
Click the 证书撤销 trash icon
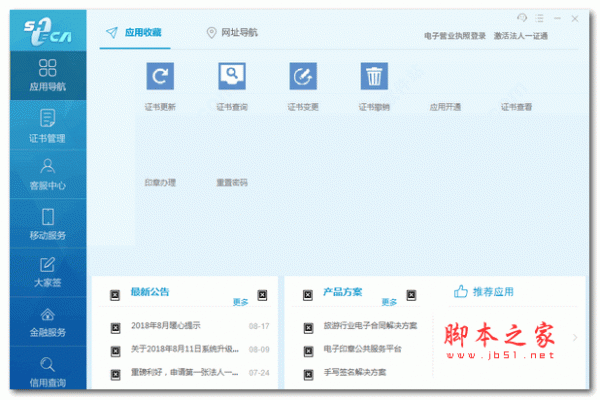coord(374,76)
